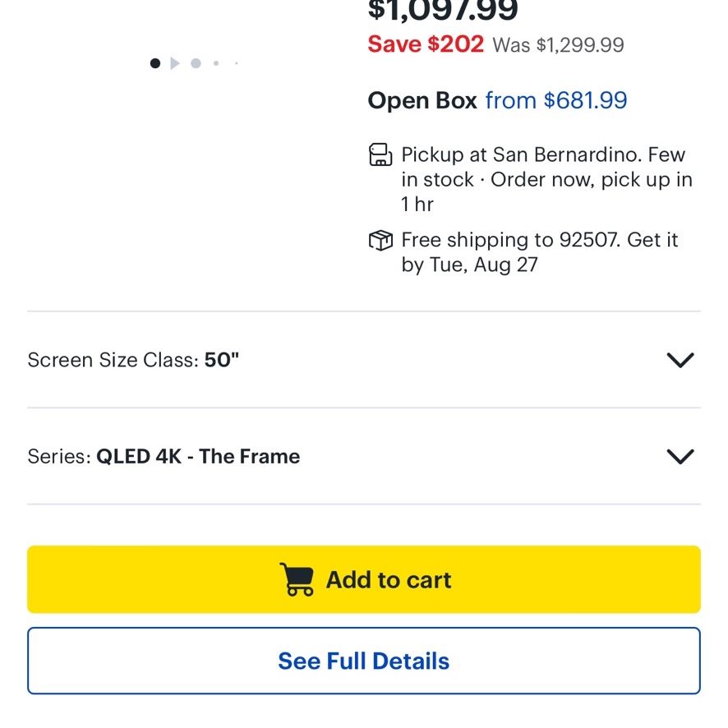
Task: Tap the Was $1,299.99 original price
Action: point(558,45)
